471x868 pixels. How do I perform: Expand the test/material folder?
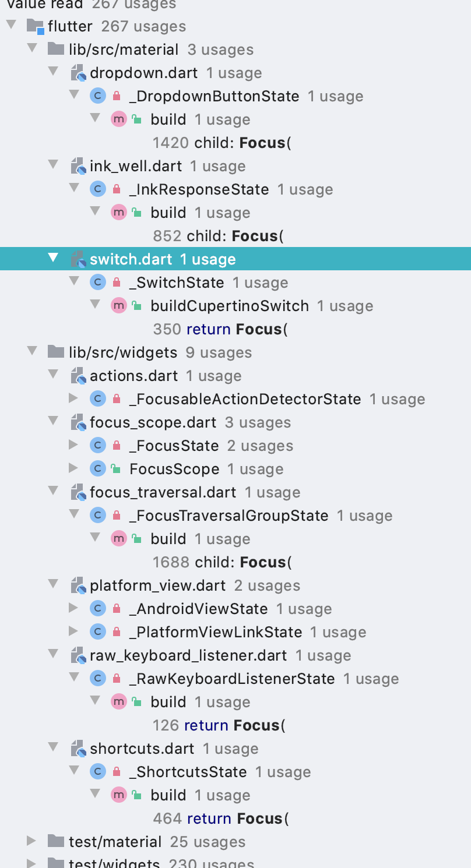(31, 841)
